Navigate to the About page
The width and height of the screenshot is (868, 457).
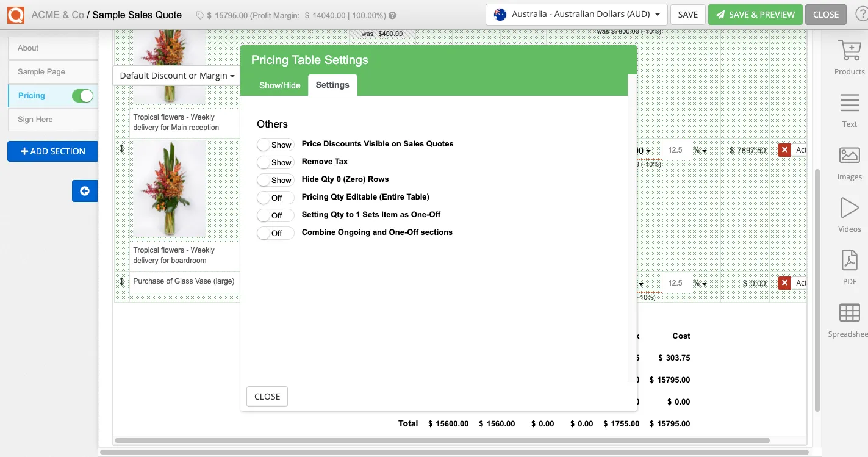(28, 48)
